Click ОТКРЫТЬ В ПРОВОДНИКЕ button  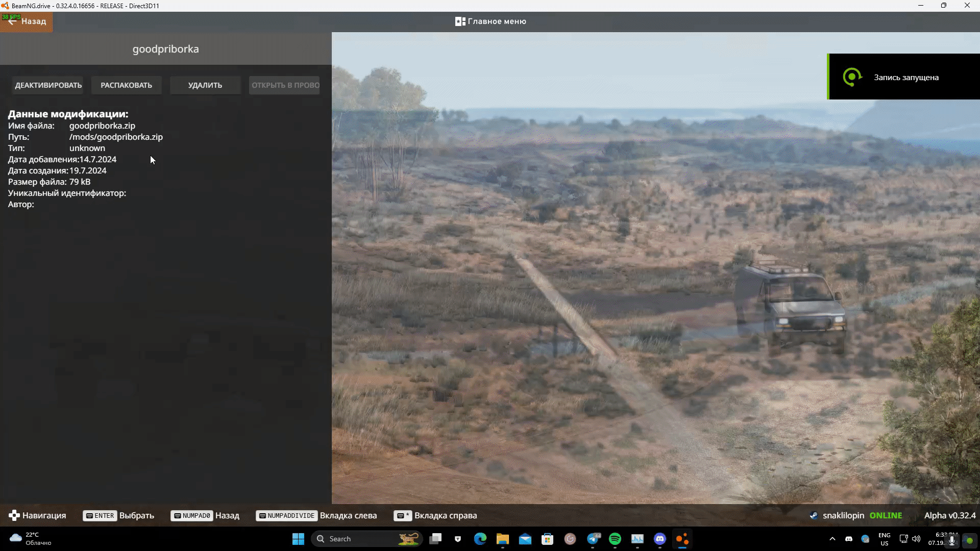pos(285,85)
